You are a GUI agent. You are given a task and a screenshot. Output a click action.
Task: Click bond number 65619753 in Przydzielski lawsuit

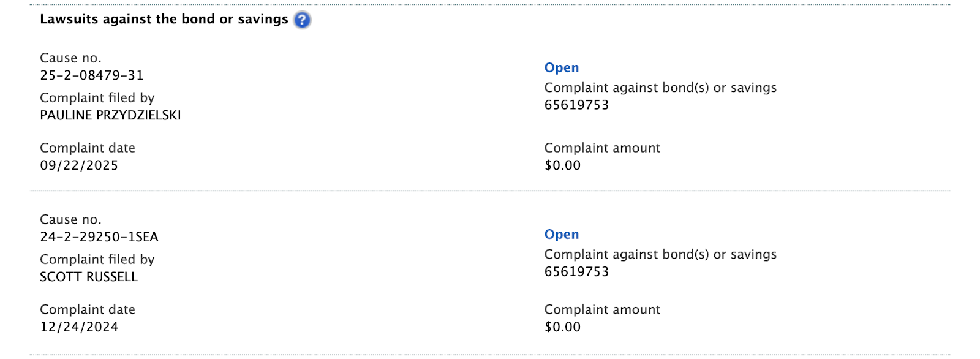[576, 105]
